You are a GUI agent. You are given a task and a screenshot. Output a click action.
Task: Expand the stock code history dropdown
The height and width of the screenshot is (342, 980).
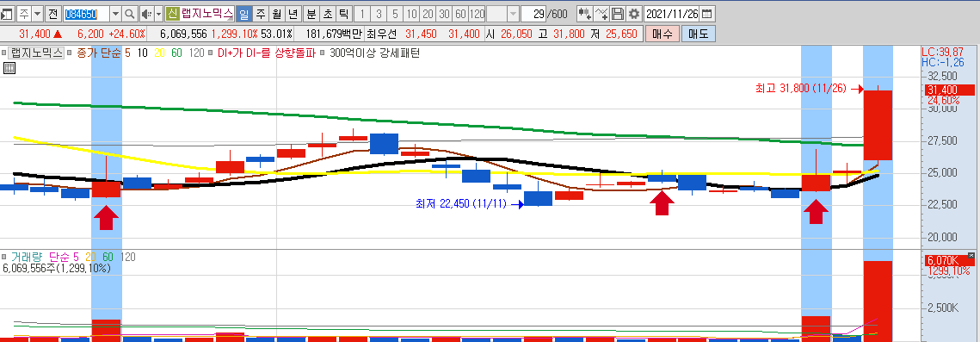(x=115, y=13)
